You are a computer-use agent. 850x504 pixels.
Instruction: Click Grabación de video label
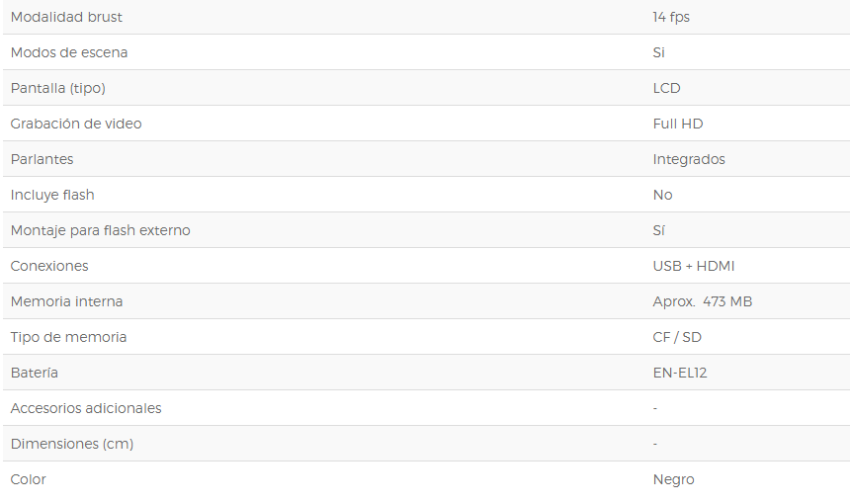tap(76, 124)
